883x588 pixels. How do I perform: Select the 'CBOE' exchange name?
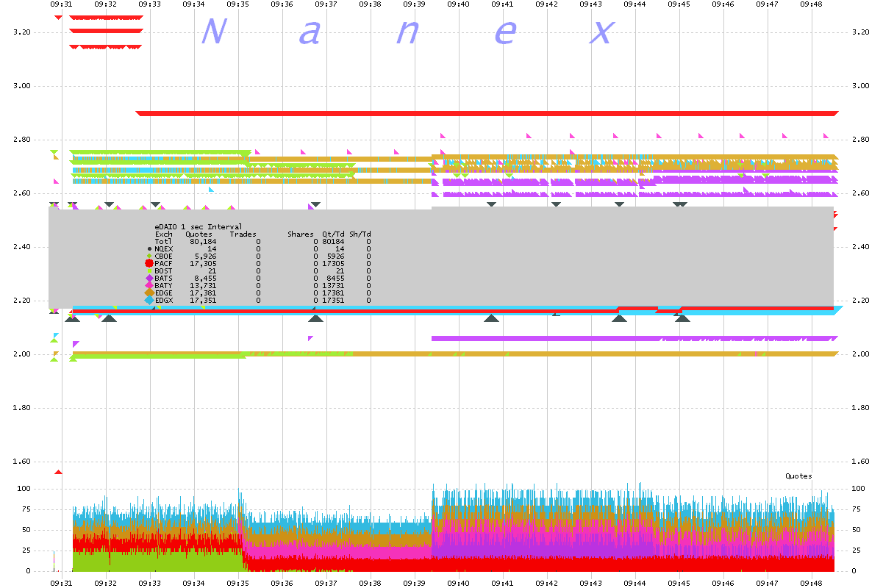point(163,256)
